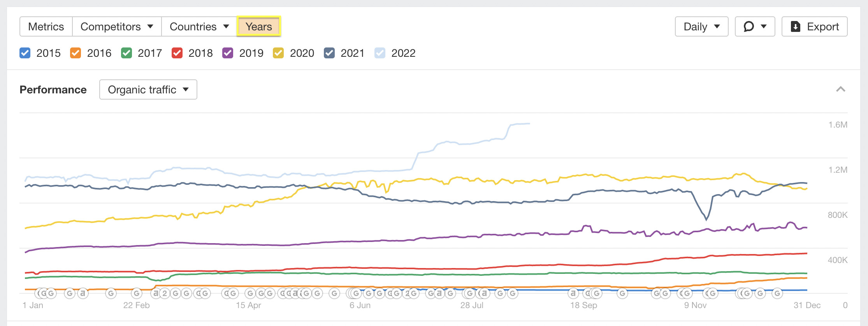Click the Export button

[814, 26]
